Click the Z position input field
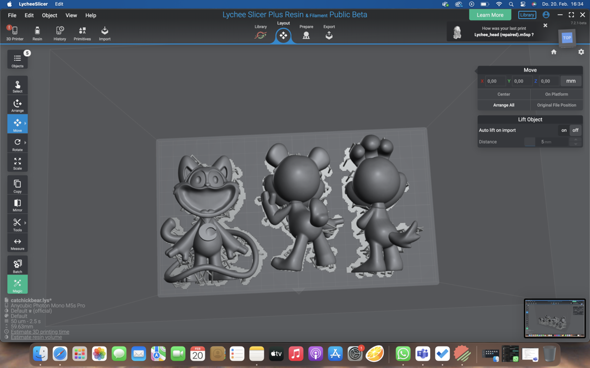590x368 pixels. pyautogui.click(x=549, y=81)
